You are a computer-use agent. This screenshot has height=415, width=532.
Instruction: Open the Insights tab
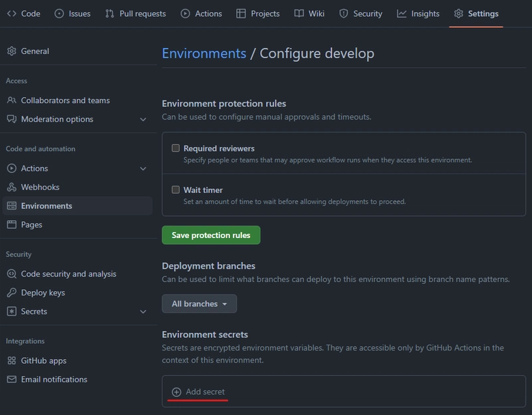tap(418, 13)
